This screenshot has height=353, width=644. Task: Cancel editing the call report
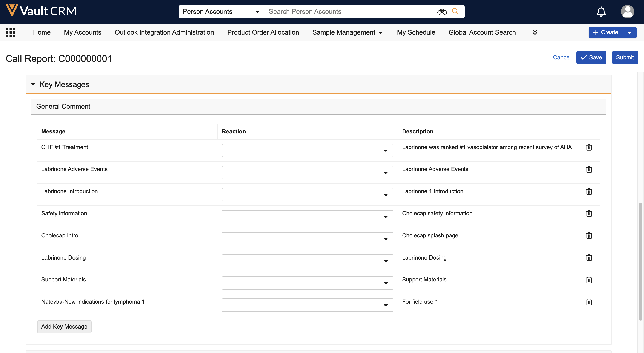click(561, 57)
